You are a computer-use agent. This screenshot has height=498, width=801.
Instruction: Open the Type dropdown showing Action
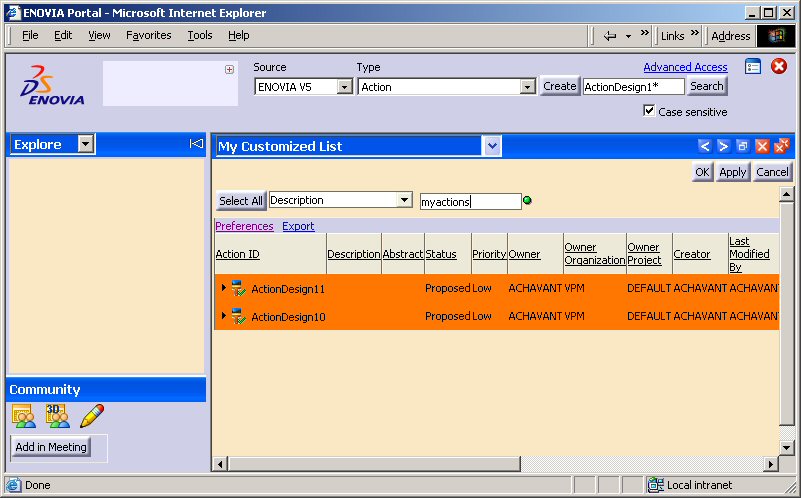[x=528, y=87]
